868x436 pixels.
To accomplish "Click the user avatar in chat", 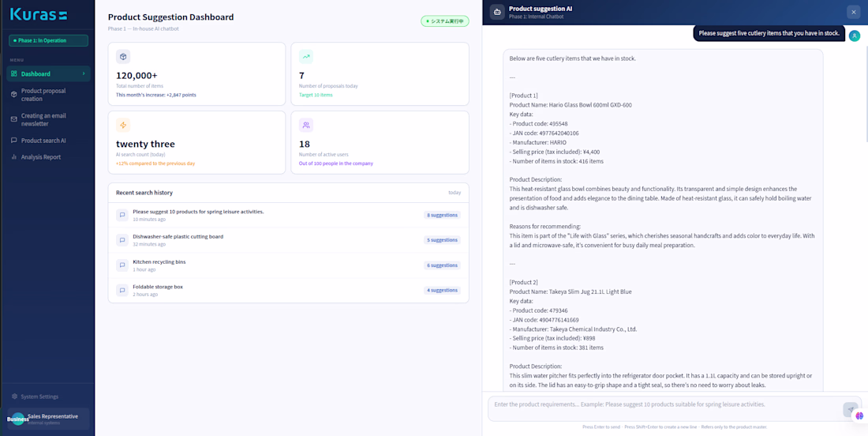I will [x=855, y=36].
